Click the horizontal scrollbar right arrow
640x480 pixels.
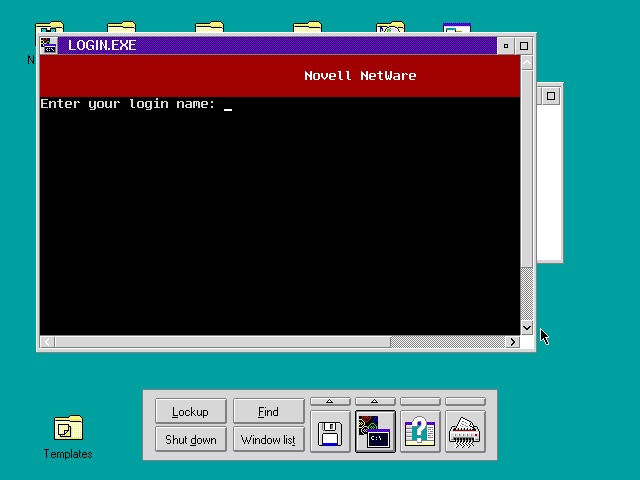pyautogui.click(x=513, y=342)
